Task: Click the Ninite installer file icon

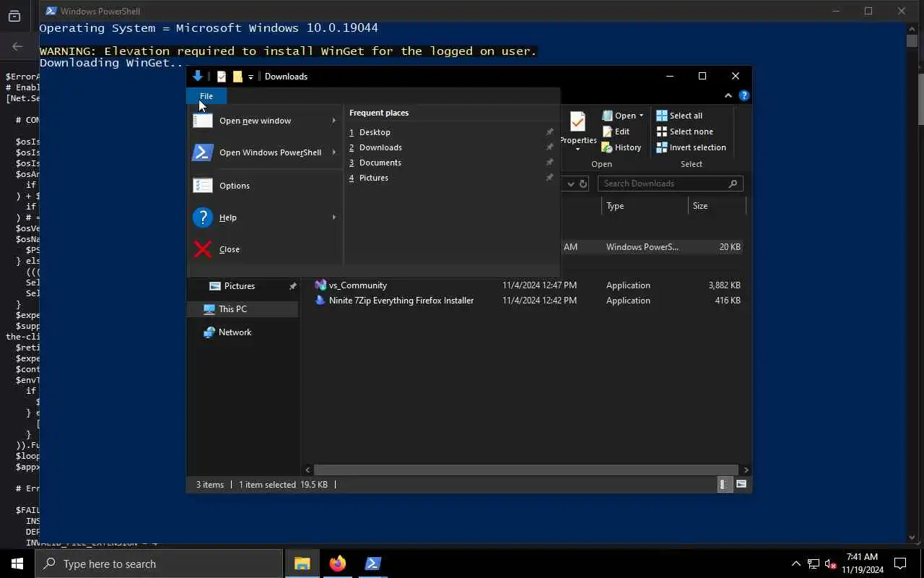Action: click(321, 301)
